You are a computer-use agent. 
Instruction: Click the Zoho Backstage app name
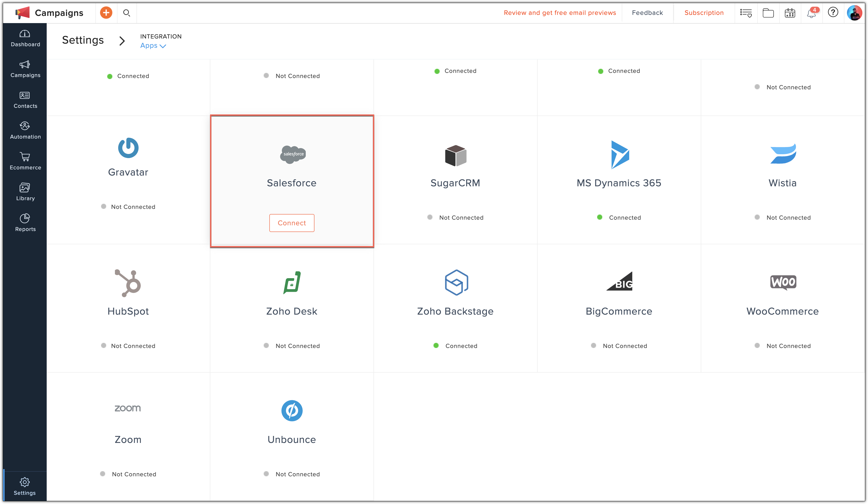coord(455,312)
